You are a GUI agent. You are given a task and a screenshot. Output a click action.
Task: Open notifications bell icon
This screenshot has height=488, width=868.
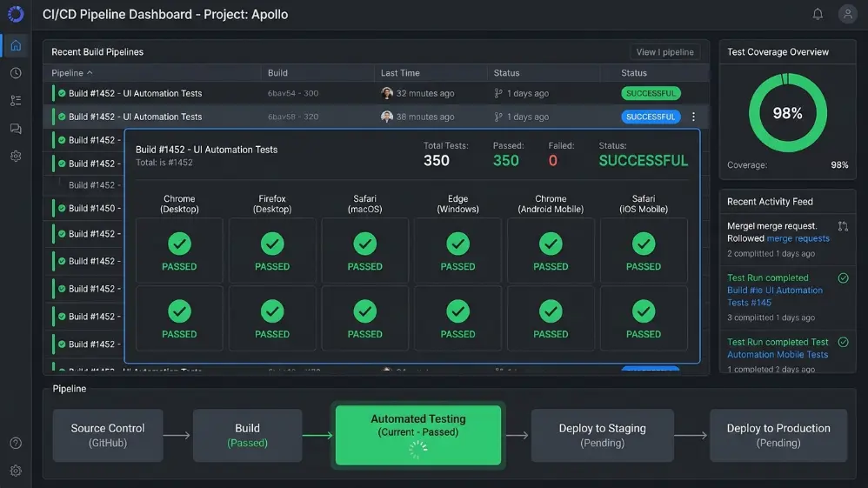point(818,14)
